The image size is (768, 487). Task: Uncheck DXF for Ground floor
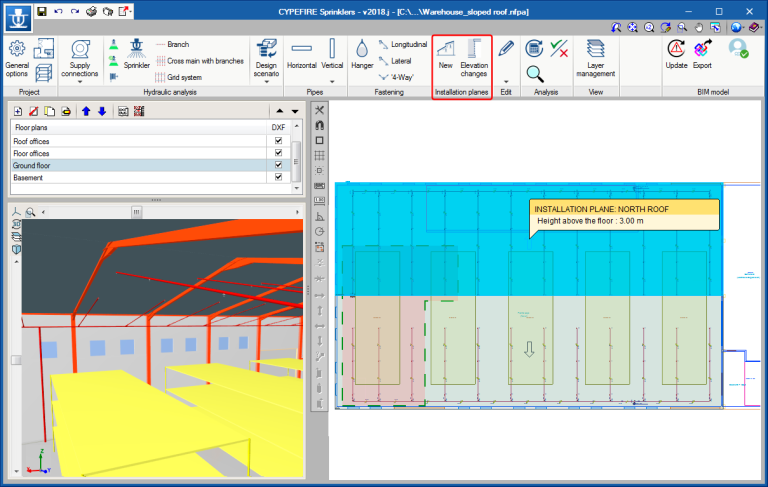279,165
